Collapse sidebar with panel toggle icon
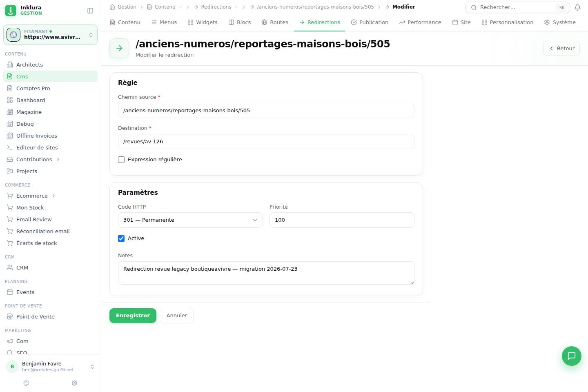 (x=90, y=11)
